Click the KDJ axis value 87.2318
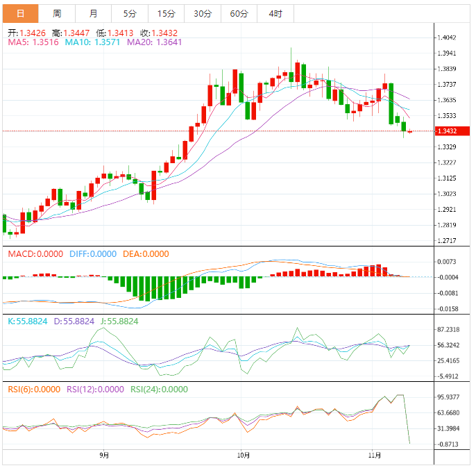Image resolution: width=476 pixels, height=468 pixels. [x=448, y=330]
